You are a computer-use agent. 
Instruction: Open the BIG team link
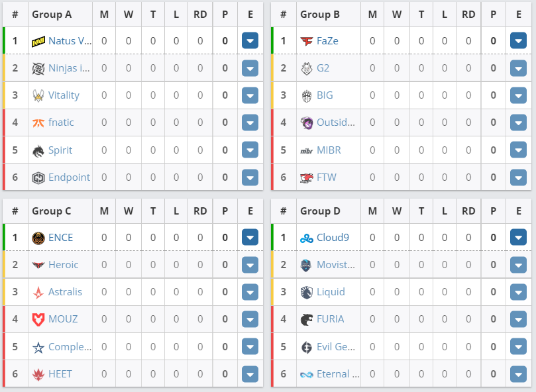[325, 95]
